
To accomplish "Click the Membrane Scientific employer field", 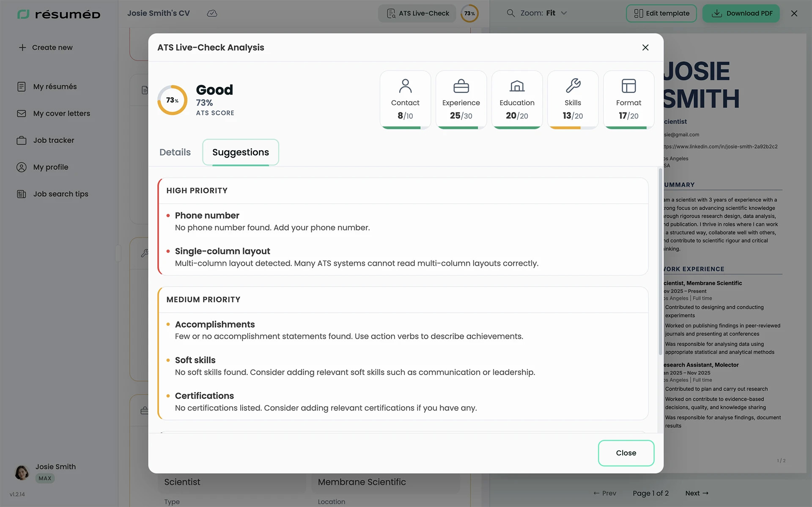I will (x=386, y=482).
